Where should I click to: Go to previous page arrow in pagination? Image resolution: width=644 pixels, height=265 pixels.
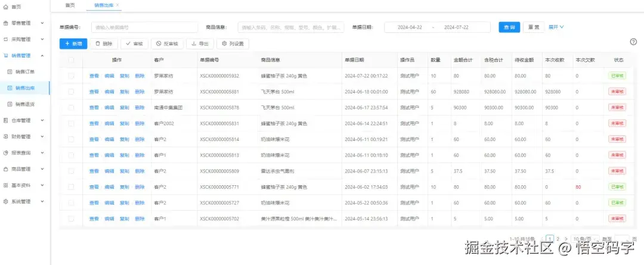(543, 238)
